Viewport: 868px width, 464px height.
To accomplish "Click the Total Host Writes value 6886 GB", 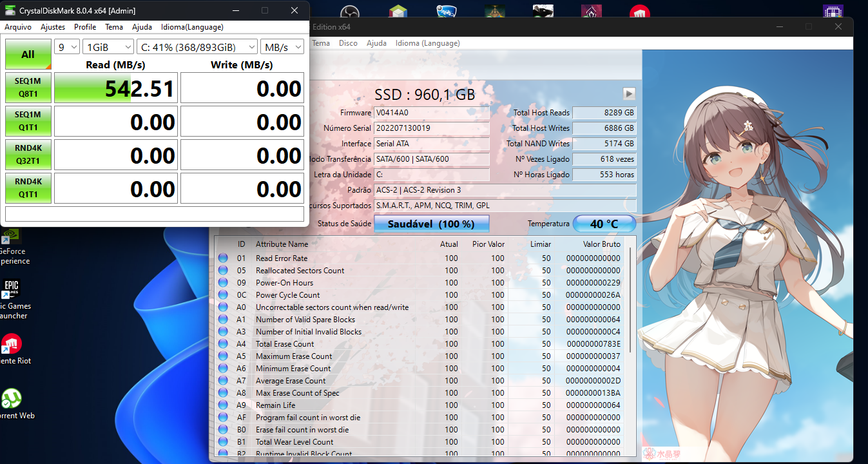I will 604,128.
